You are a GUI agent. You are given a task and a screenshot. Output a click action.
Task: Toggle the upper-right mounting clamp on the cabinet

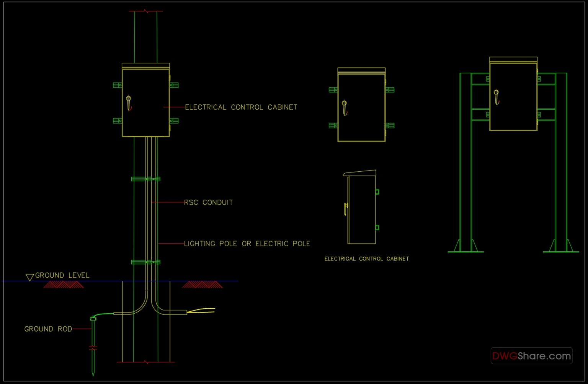[174, 85]
